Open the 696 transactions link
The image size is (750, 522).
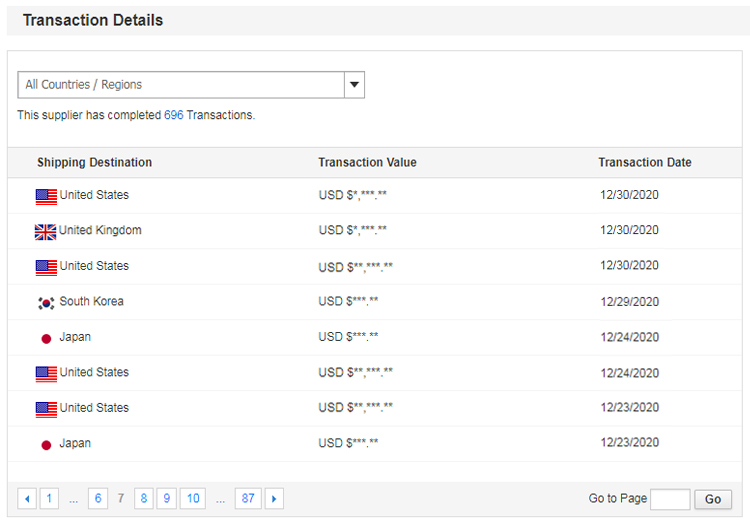[173, 115]
